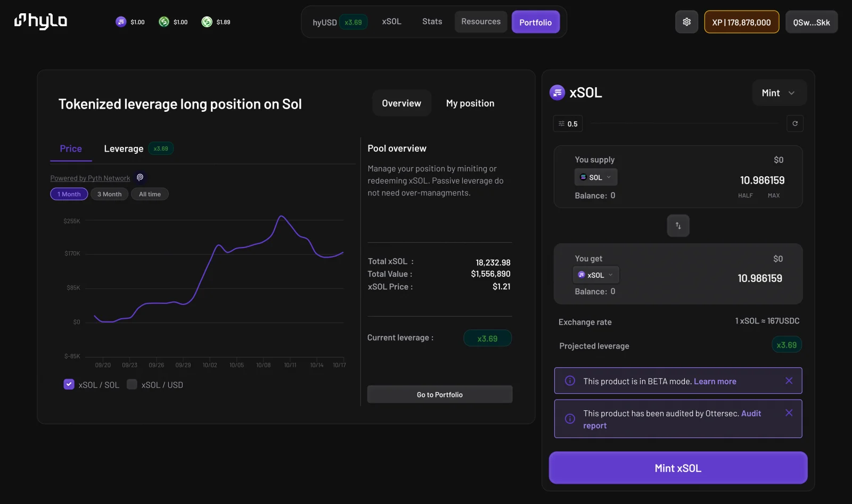Open Powered by Pyth Network link
This screenshot has width=852, height=504.
click(x=90, y=178)
